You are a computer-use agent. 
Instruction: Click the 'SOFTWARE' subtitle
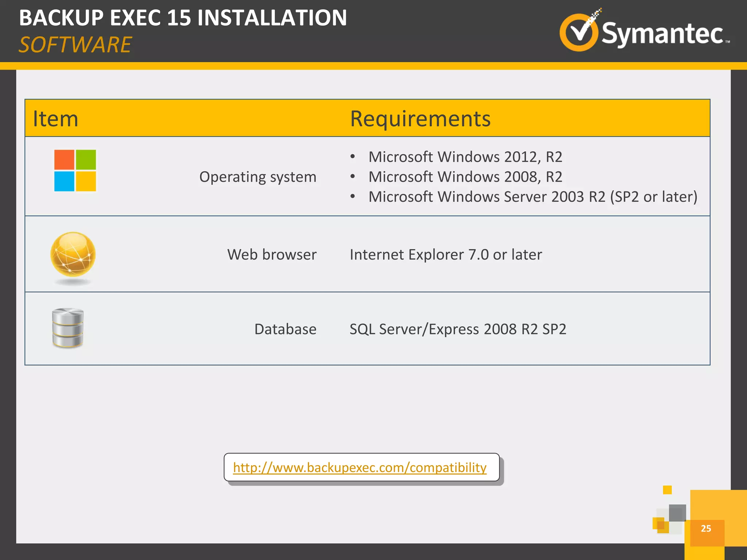(75, 45)
